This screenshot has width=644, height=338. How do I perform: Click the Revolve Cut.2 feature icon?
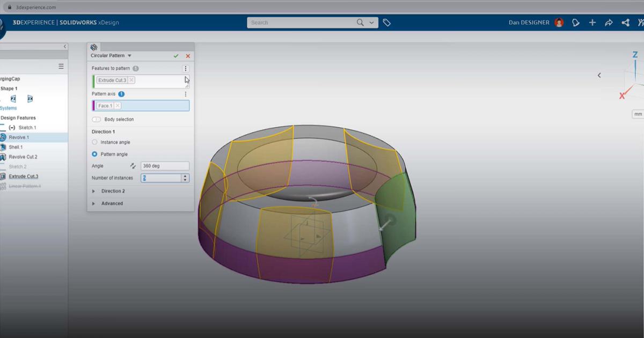click(x=3, y=157)
